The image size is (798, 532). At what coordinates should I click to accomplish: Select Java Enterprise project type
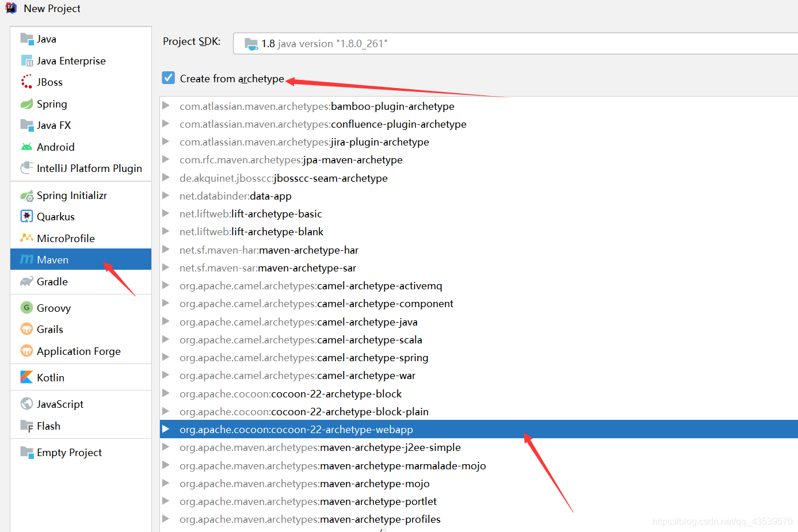[x=81, y=61]
